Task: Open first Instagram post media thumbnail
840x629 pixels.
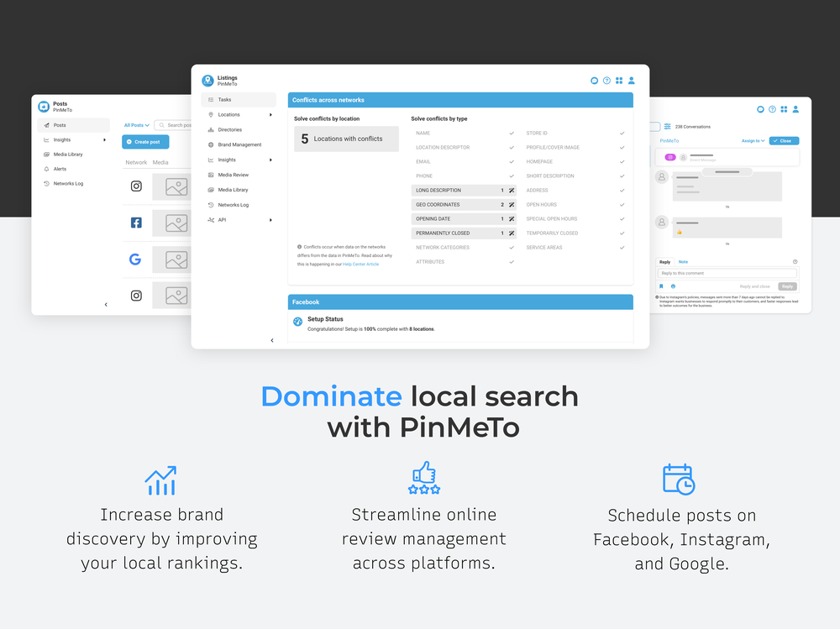Action: 172,187
